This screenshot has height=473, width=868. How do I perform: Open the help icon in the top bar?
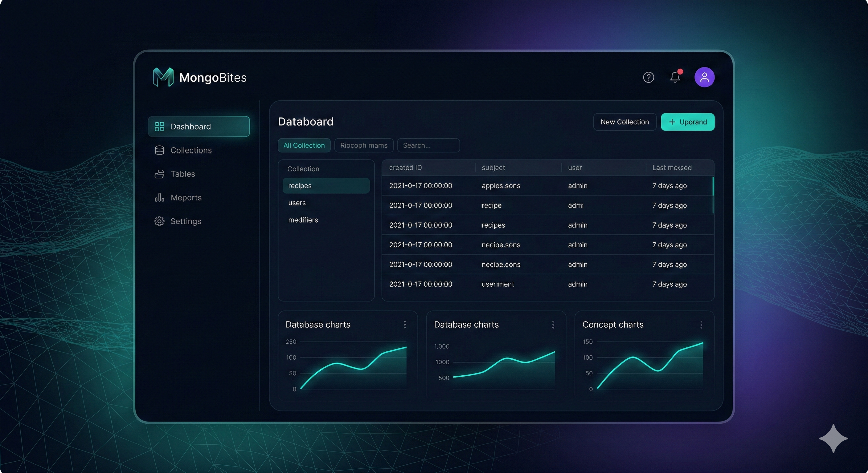pyautogui.click(x=648, y=77)
